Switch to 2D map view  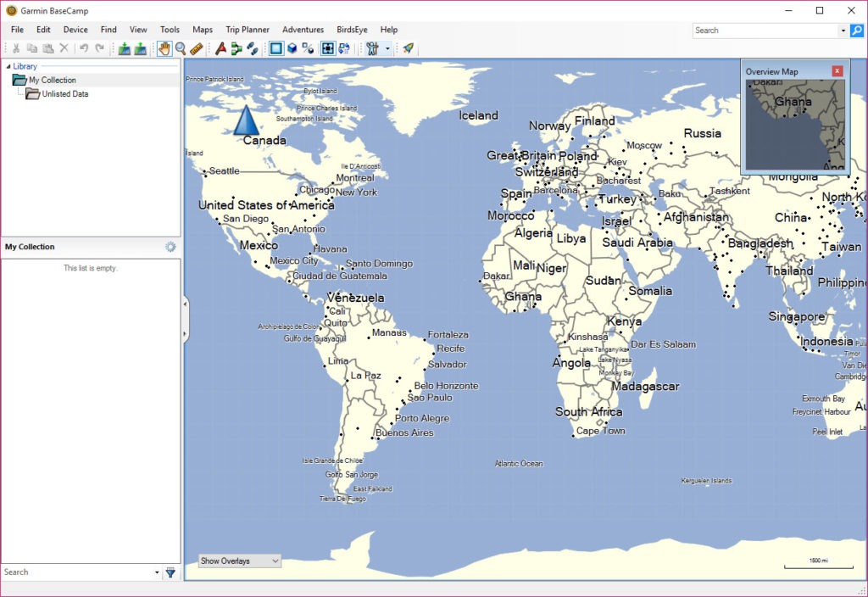point(276,48)
